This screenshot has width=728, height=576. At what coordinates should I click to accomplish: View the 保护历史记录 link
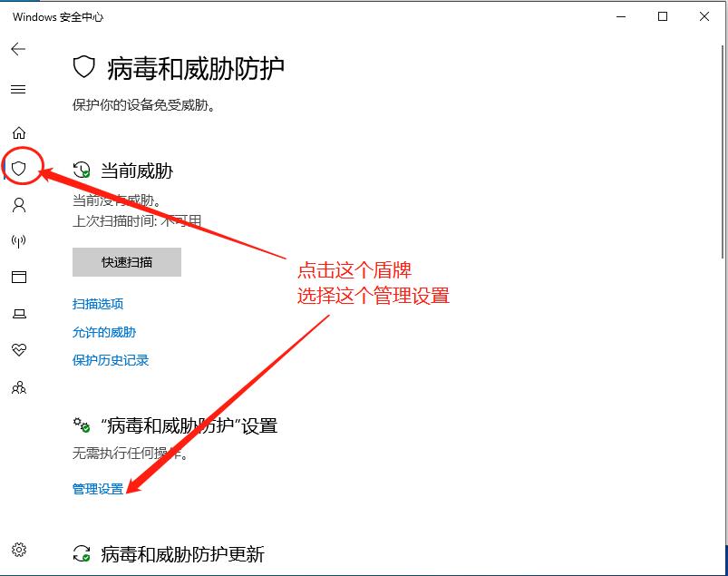point(111,360)
